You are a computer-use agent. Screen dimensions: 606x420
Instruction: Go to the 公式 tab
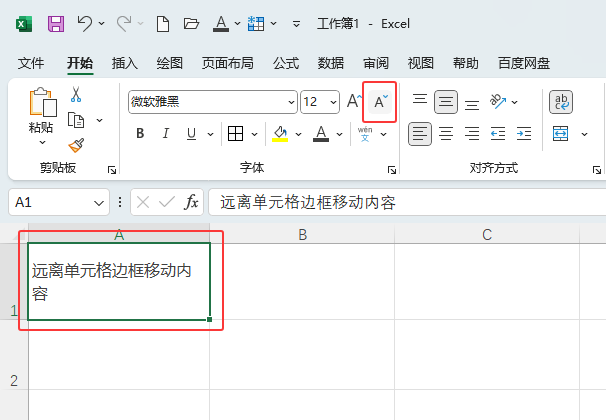(286, 63)
